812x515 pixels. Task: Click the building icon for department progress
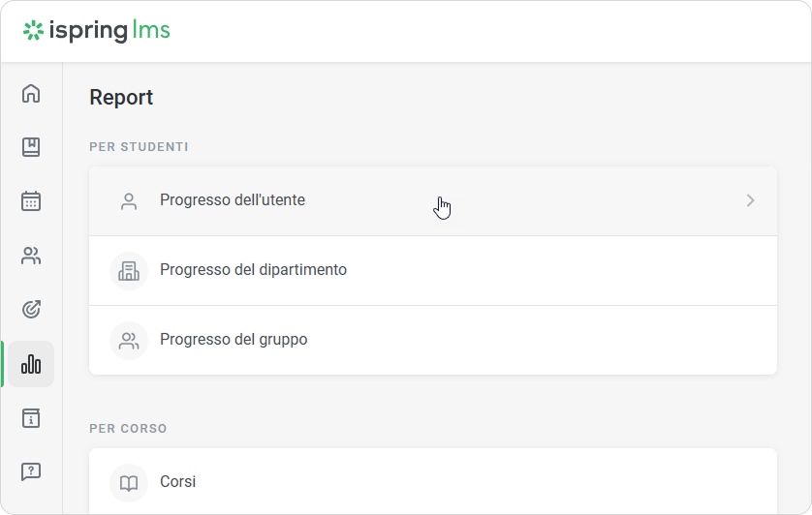tap(129, 271)
